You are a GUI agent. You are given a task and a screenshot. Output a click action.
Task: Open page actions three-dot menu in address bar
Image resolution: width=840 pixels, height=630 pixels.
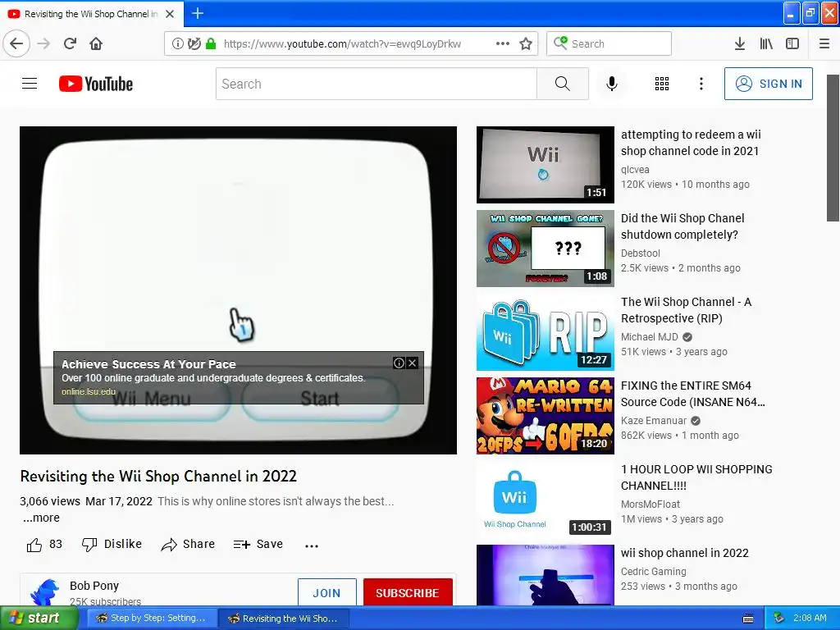pos(503,43)
